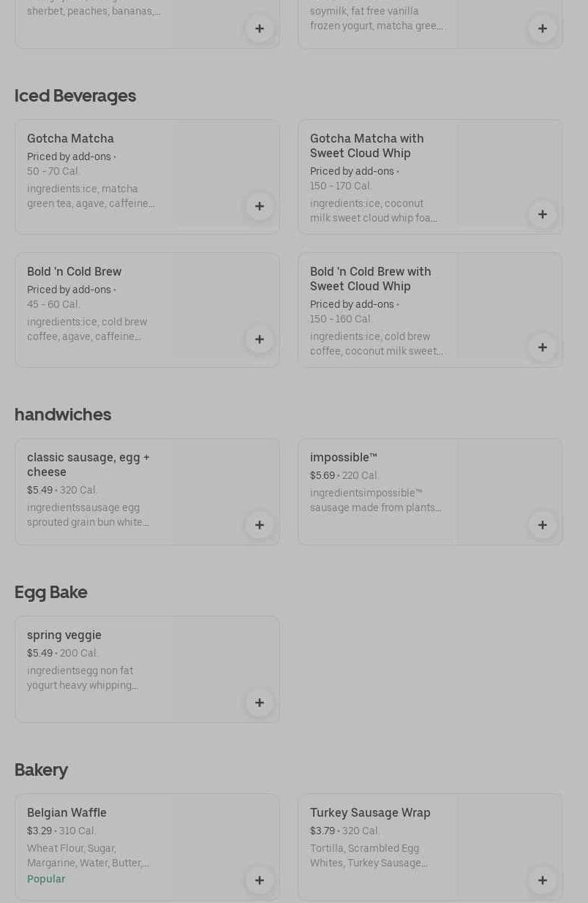588x903 pixels.
Task: Click the impossible™ item name
Action: tap(343, 457)
